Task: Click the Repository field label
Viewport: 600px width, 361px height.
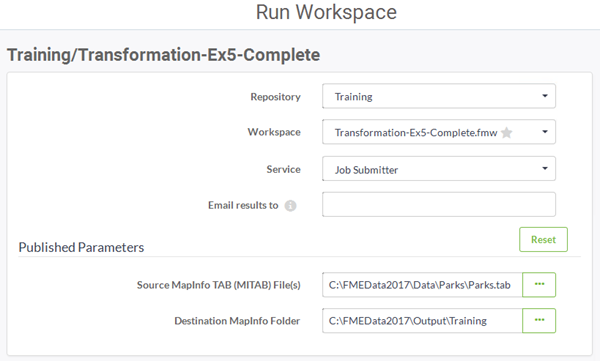Action: coord(276,97)
